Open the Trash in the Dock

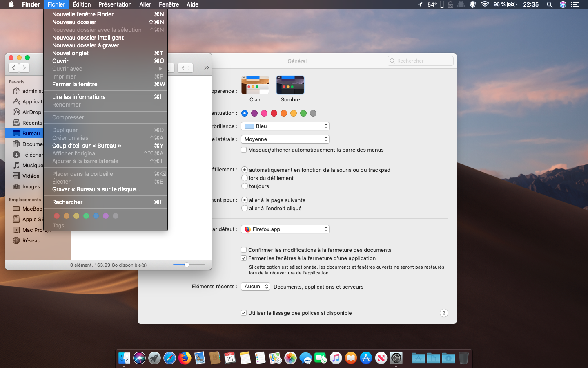pyautogui.click(x=463, y=358)
